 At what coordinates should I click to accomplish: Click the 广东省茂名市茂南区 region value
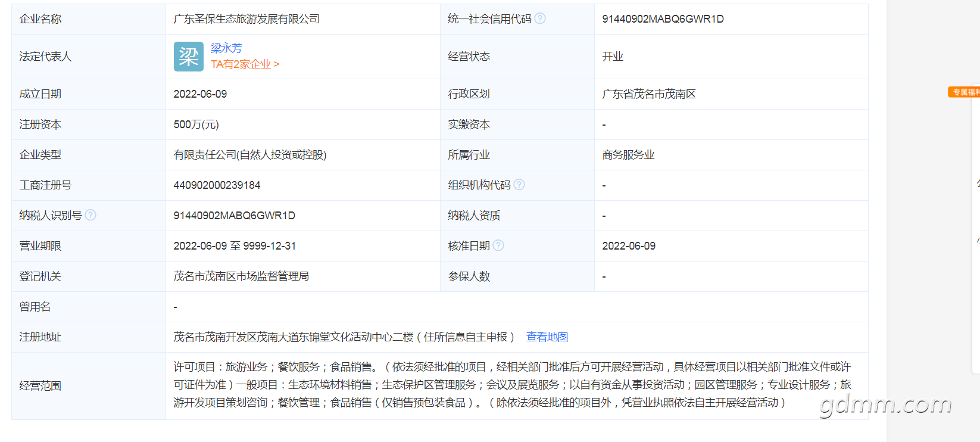[x=648, y=94]
